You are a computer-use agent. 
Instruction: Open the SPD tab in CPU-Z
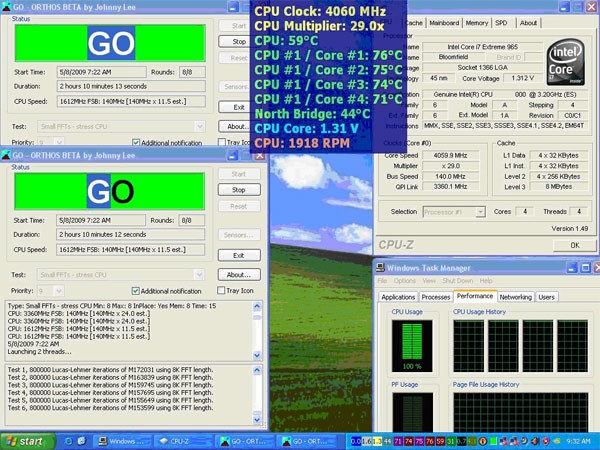coord(501,23)
